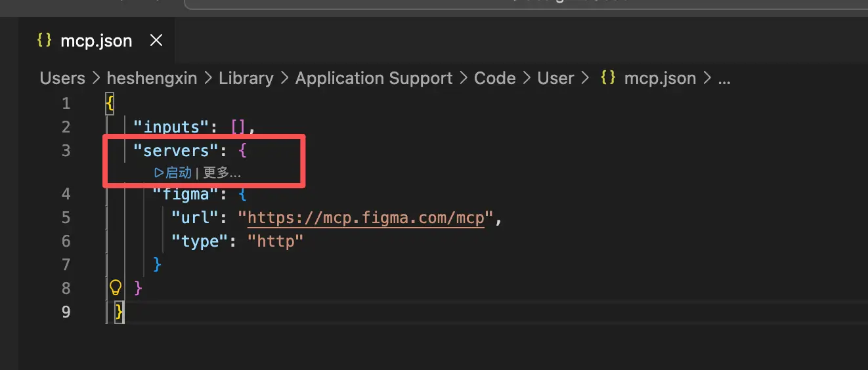
Task: Click the 启动 start code lens
Action: click(173, 173)
